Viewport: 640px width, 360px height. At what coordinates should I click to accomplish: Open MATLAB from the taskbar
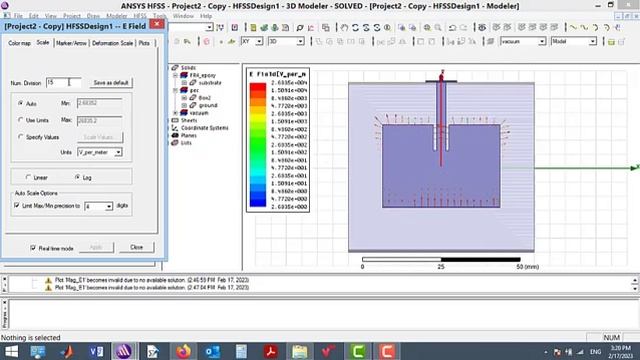point(67,351)
